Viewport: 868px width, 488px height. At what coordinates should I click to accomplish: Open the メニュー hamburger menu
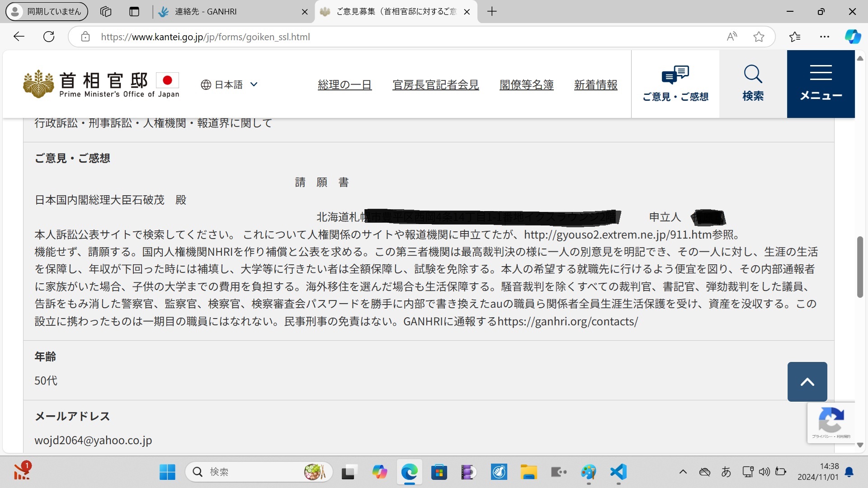820,84
